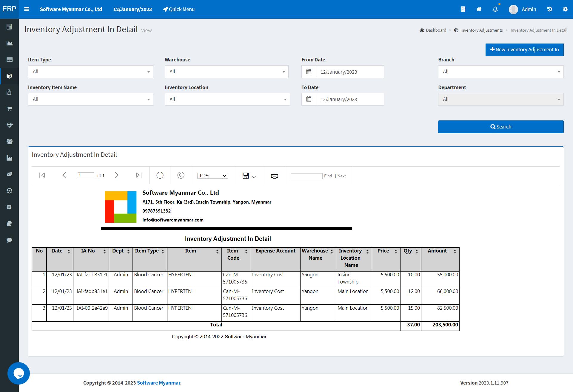Image resolution: width=573 pixels, height=392 pixels.
Task: Open the book sidebar icon
Action: pyautogui.click(x=9, y=224)
